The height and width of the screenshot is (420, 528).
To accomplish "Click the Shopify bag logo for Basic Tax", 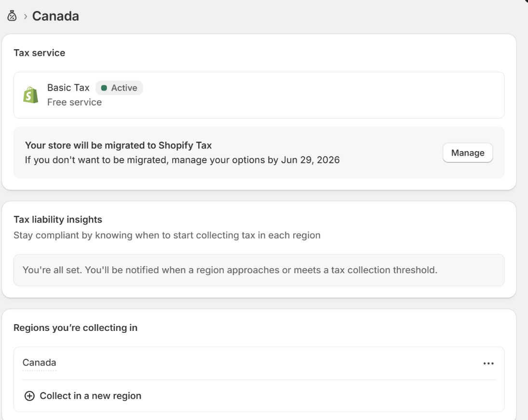I will [31, 95].
